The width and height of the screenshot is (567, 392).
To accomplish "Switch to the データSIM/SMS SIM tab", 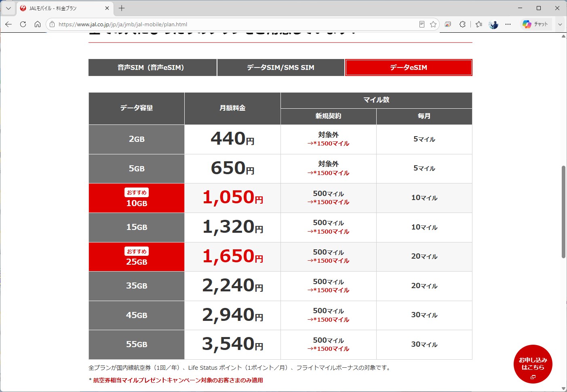I will [x=281, y=67].
